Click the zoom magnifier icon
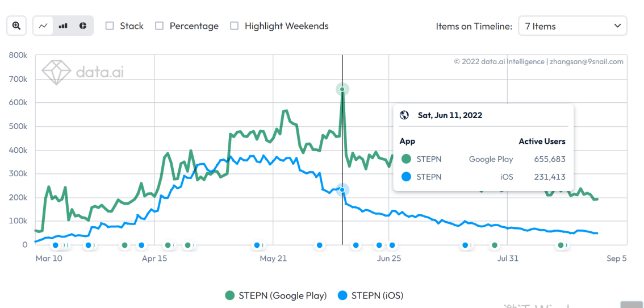644x308 pixels. point(16,26)
